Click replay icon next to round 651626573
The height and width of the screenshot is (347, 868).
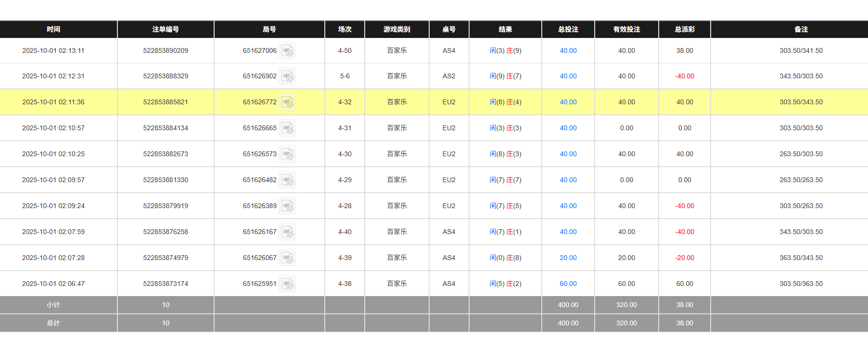coord(287,154)
